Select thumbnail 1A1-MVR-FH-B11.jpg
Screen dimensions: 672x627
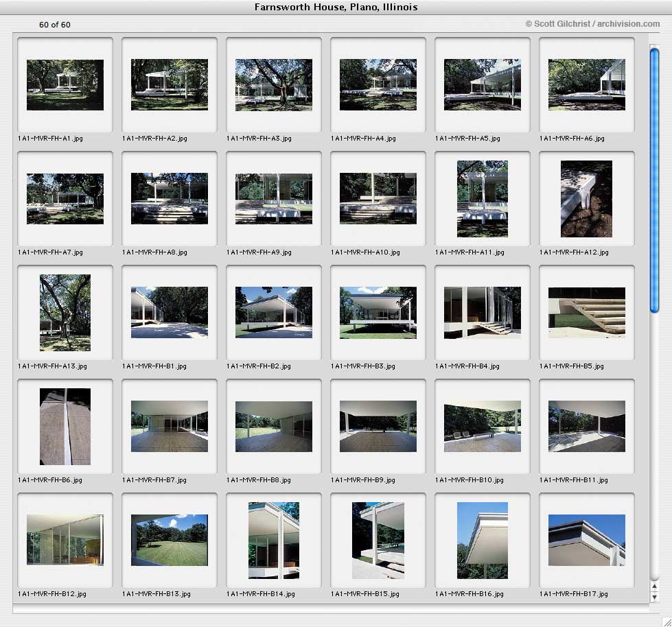(x=587, y=427)
